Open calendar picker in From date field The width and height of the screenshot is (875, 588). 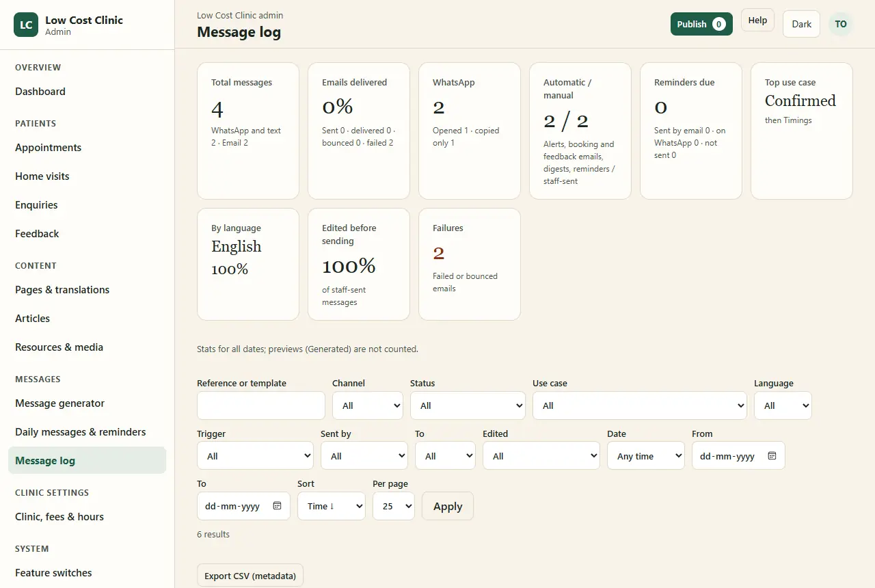click(x=772, y=456)
